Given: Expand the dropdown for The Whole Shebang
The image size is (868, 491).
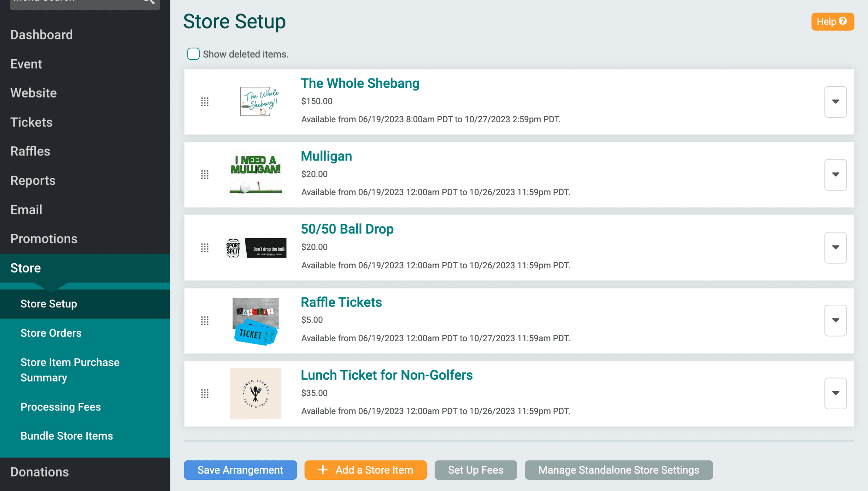Looking at the screenshot, I should [835, 102].
